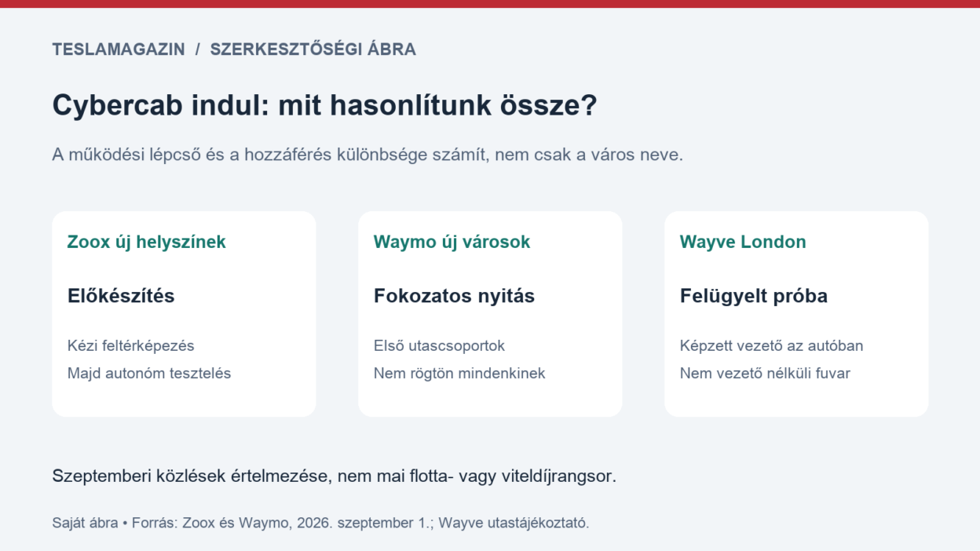Click the "Kézi feltérképezés" line
Screen dimensions: 980x551
pyautogui.click(x=131, y=345)
